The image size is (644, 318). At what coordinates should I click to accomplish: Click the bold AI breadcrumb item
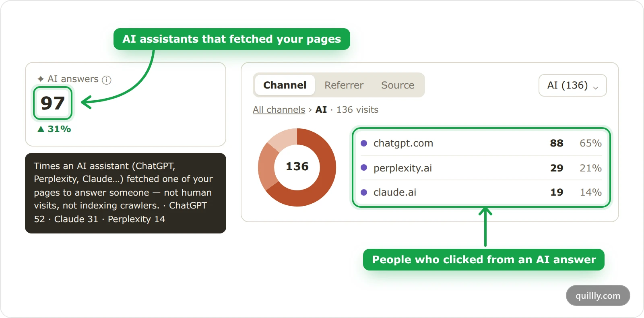pos(321,109)
